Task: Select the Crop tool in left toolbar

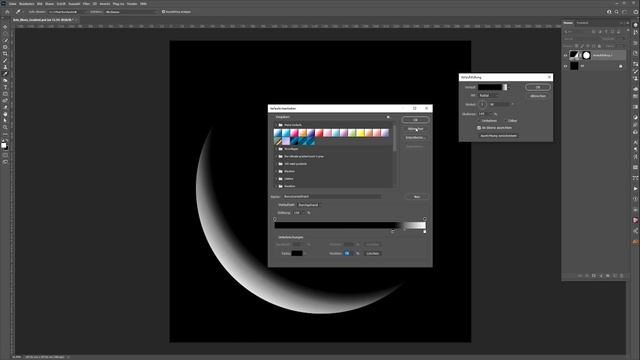Action: point(5,53)
